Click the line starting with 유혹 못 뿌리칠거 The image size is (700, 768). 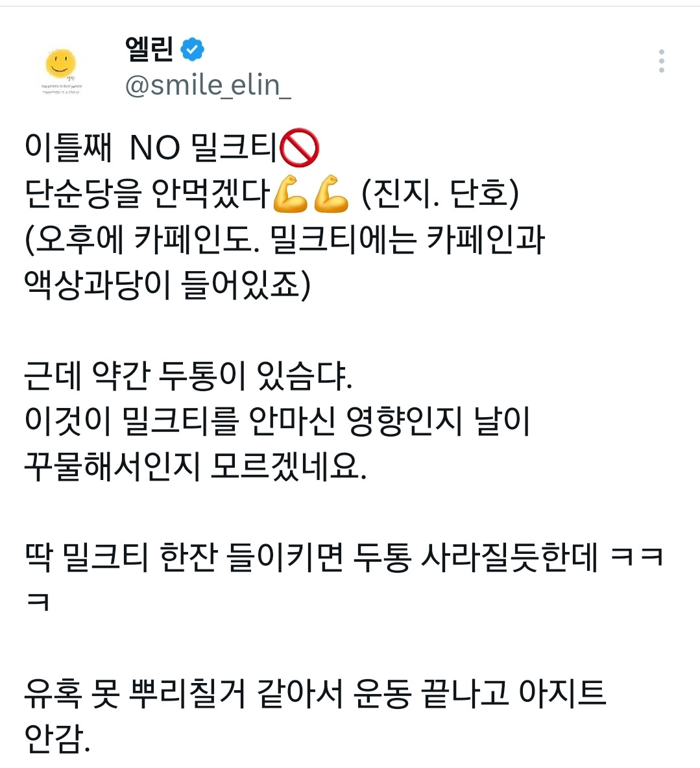[315, 693]
